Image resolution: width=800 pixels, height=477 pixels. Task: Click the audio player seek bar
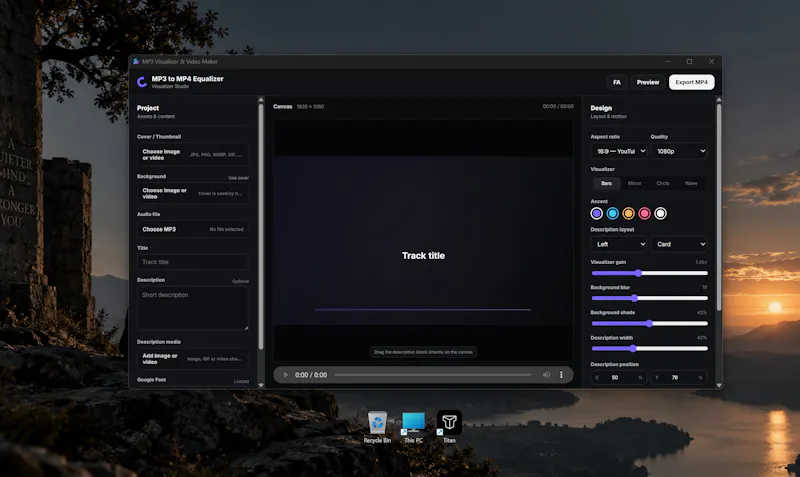tap(433, 375)
